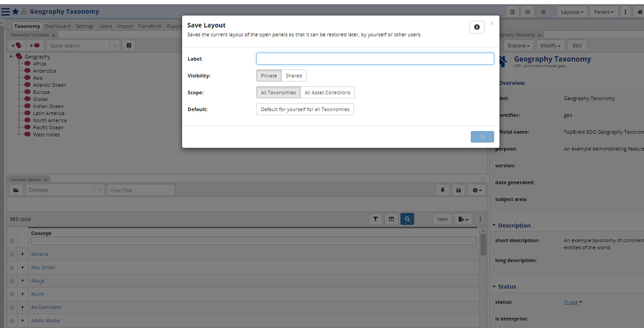Open the gear settings dropdown in Concept Search
Image resolution: width=644 pixels, height=328 pixels.
[x=476, y=190]
